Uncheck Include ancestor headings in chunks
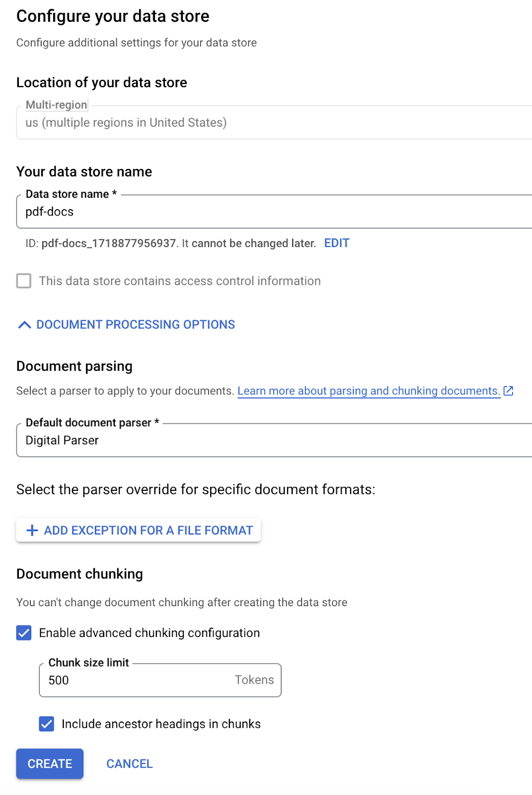532x795 pixels. (47, 724)
